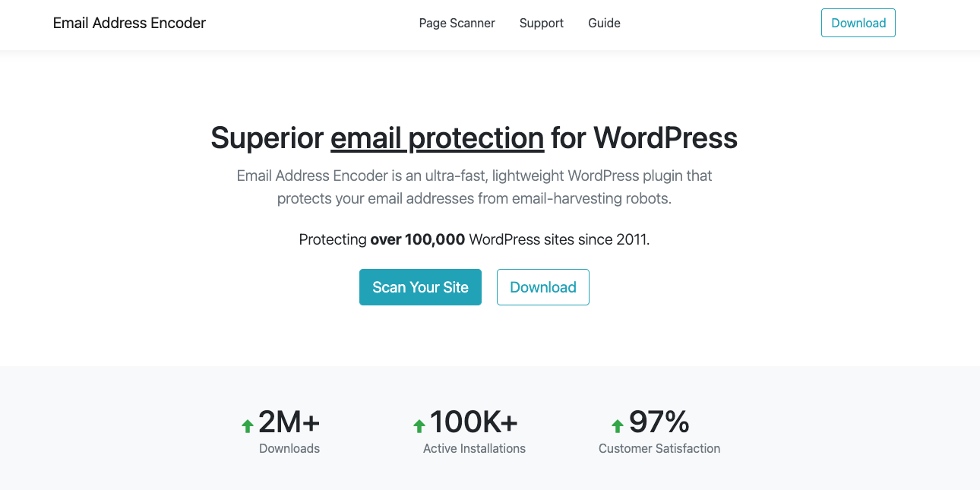
Task: Click the Scan Your Site button
Action: coord(420,287)
